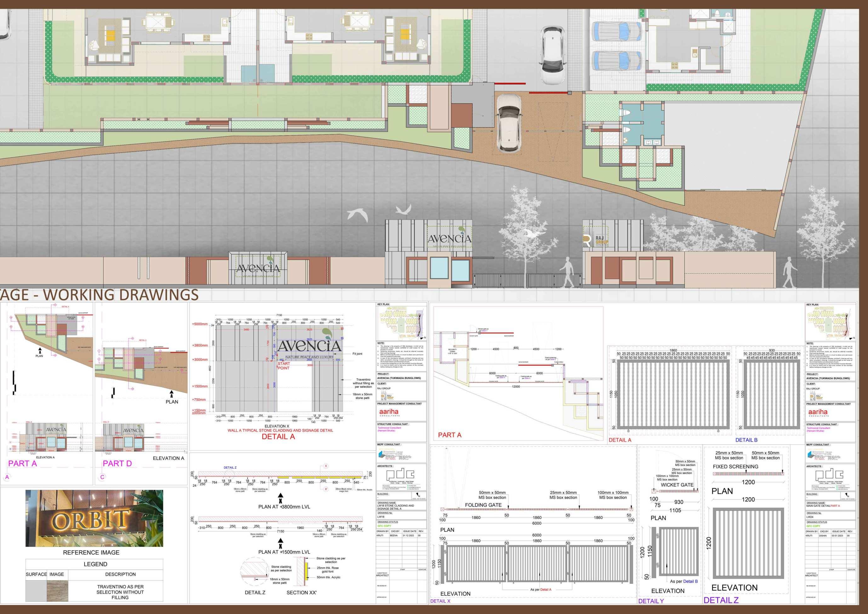Click the FOLDING GATE plan label
The image size is (868, 614).
pos(483,505)
